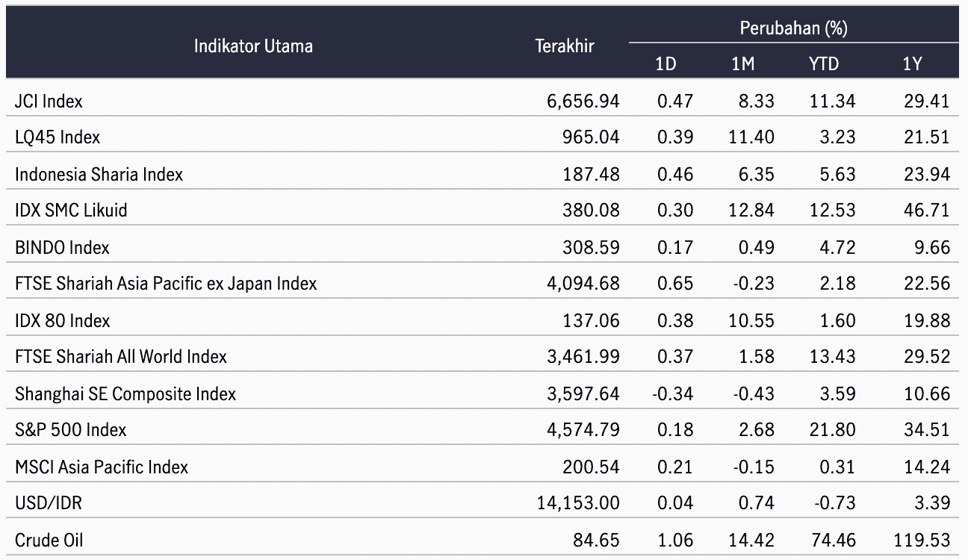Select FTSE Asia Pacific 1D change 0.65
Screen dimensions: 968x560
(x=675, y=283)
